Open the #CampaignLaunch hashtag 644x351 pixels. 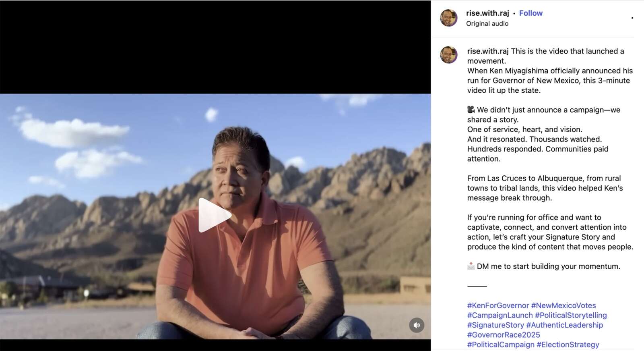point(500,315)
